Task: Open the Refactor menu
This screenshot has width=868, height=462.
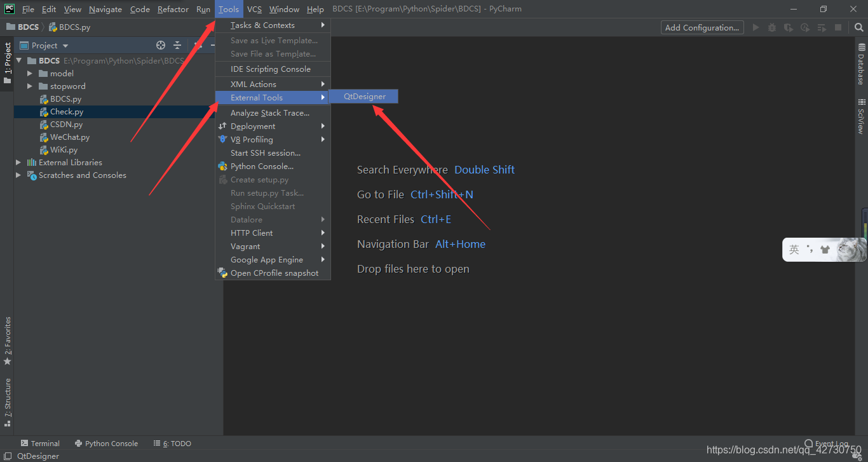Action: (173, 9)
